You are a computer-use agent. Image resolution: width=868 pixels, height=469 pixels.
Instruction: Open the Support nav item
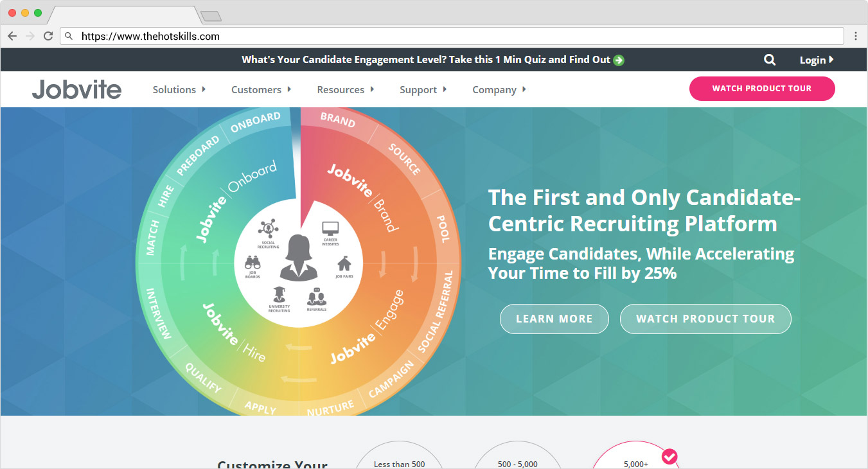tap(418, 90)
